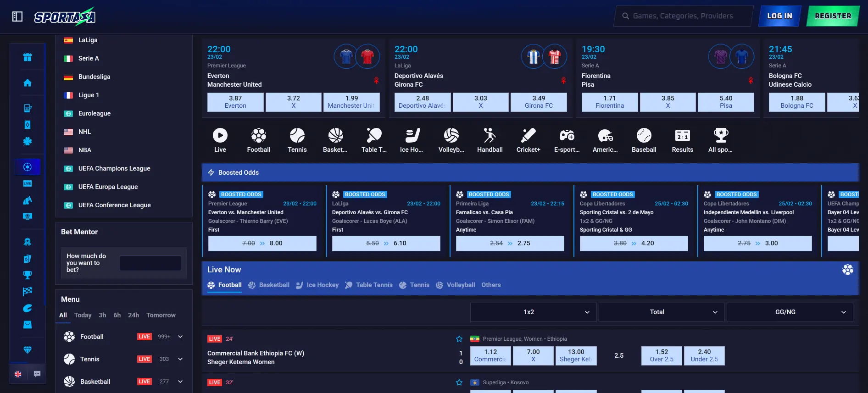Switch to the Volleyball live tab
Viewport: 868px width, 393px height.
click(456, 285)
